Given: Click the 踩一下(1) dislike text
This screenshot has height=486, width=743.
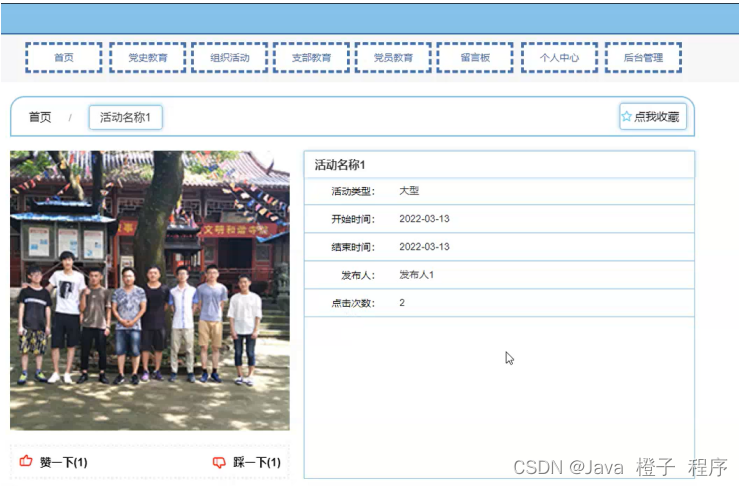Looking at the screenshot, I should click(x=257, y=462).
